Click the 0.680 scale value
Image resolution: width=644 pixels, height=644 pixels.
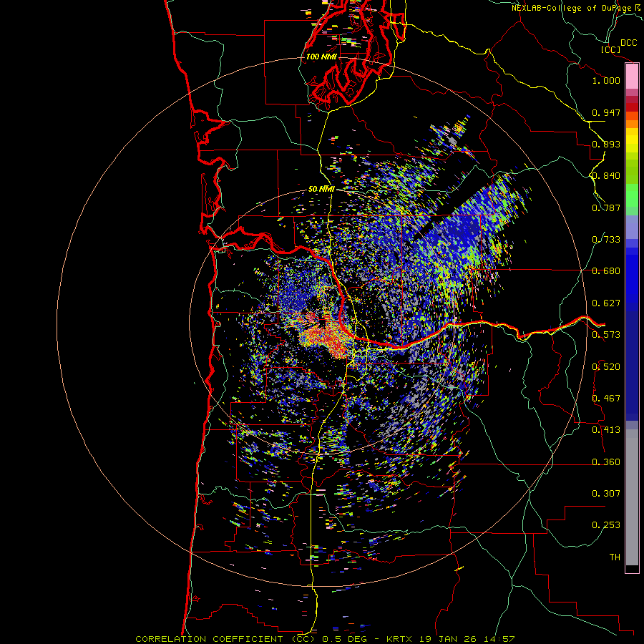click(606, 271)
